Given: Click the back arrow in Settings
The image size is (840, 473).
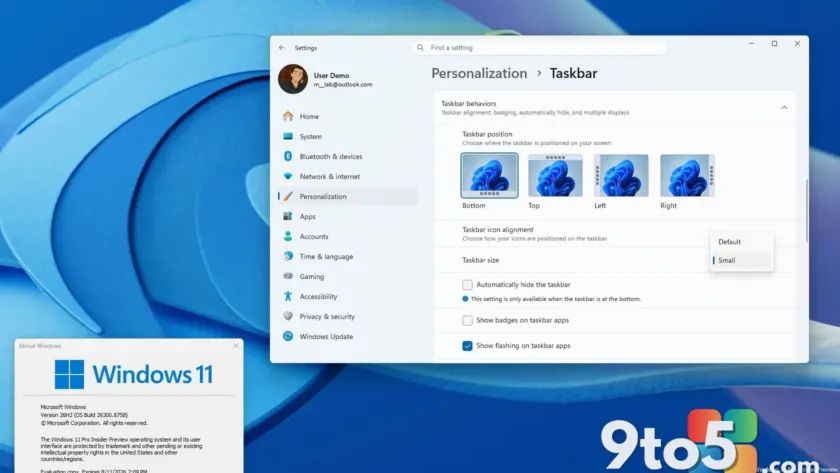Looking at the screenshot, I should (x=282, y=48).
